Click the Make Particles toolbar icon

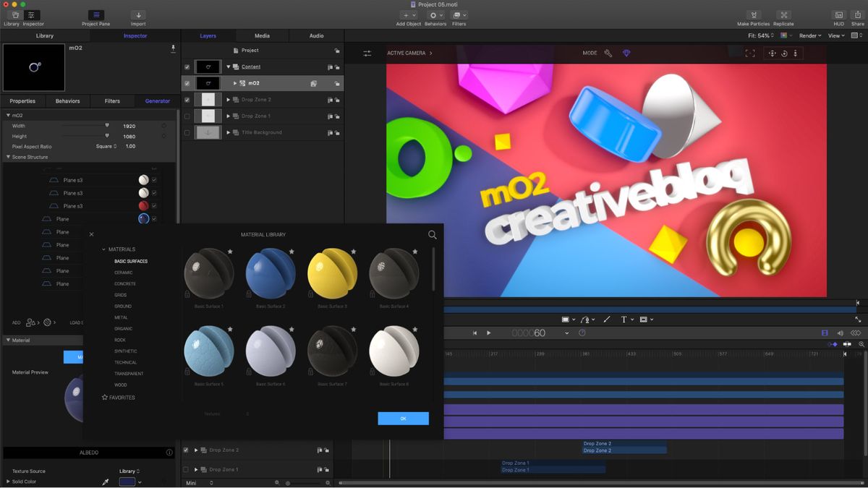pos(754,16)
